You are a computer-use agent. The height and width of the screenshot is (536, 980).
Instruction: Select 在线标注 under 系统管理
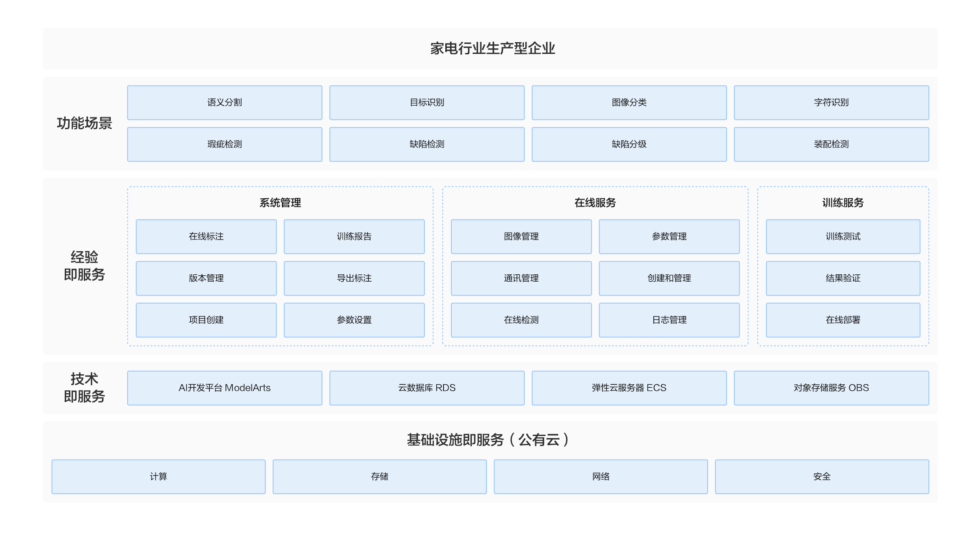[x=206, y=236]
